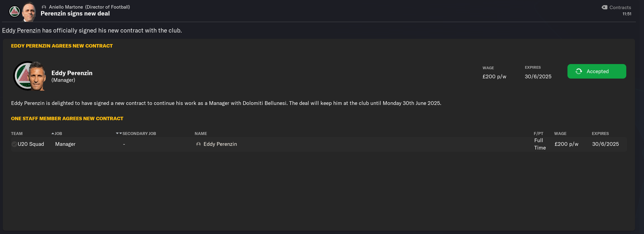This screenshot has width=644, height=234.
Task: Select Eddy Perenzin's name in staff table row
Action: 220,144
